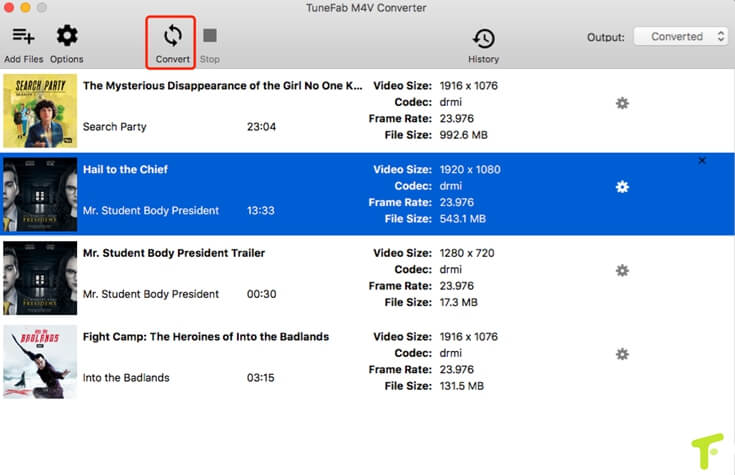Viewport: 735px width, 475px height.
Task: Click the TuneFab M4V Converter window title
Action: pyautogui.click(x=366, y=8)
